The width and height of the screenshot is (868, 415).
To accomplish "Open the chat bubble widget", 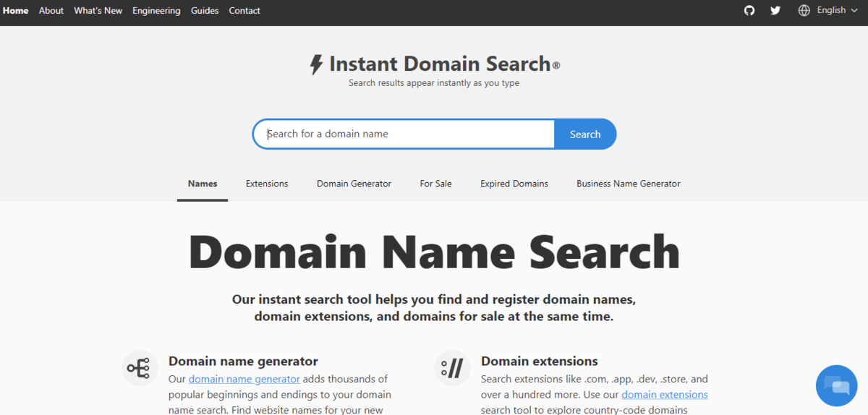I will 836,385.
